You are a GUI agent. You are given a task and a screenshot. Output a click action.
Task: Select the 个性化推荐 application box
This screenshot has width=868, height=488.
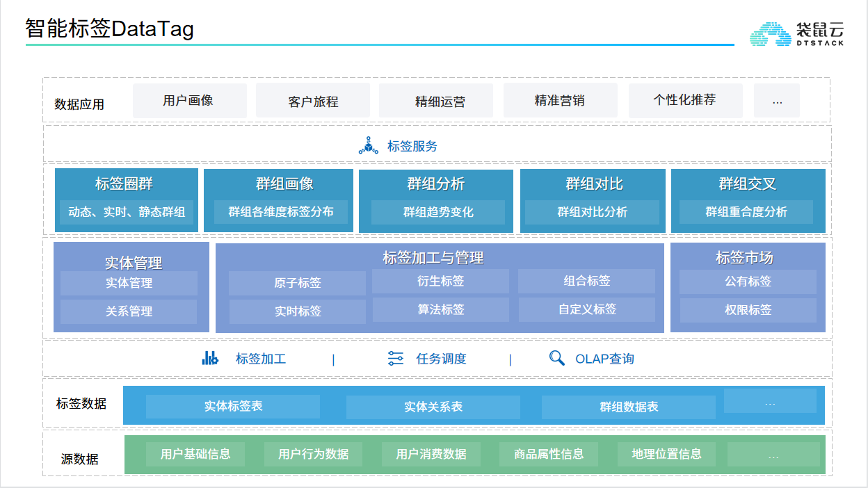pos(685,100)
